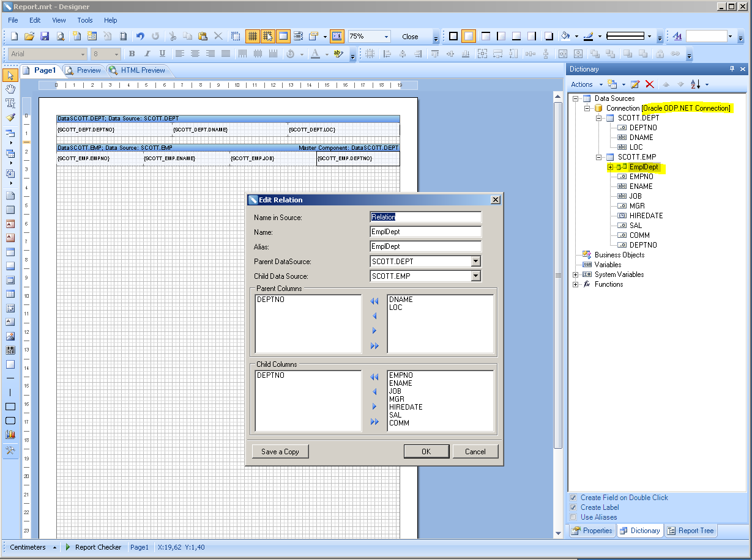The height and width of the screenshot is (560, 752).
Task: Toggle Show Grid icon in toolbar
Action: click(252, 37)
